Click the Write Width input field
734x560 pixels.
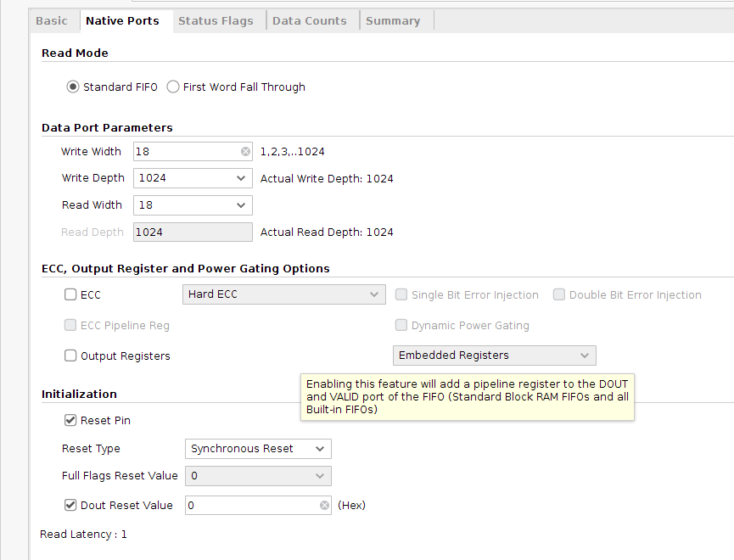click(187, 152)
